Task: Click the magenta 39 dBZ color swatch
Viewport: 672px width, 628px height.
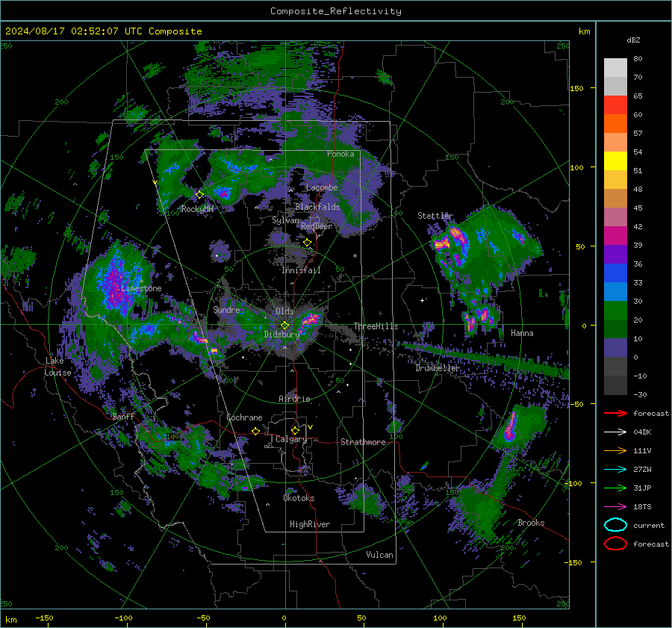Action: [x=615, y=236]
